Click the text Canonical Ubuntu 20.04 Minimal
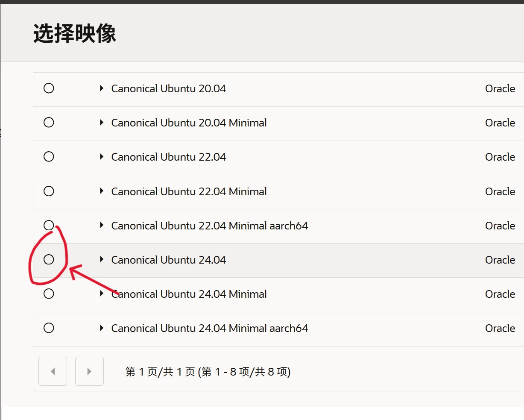This screenshot has width=524, height=420. (189, 123)
